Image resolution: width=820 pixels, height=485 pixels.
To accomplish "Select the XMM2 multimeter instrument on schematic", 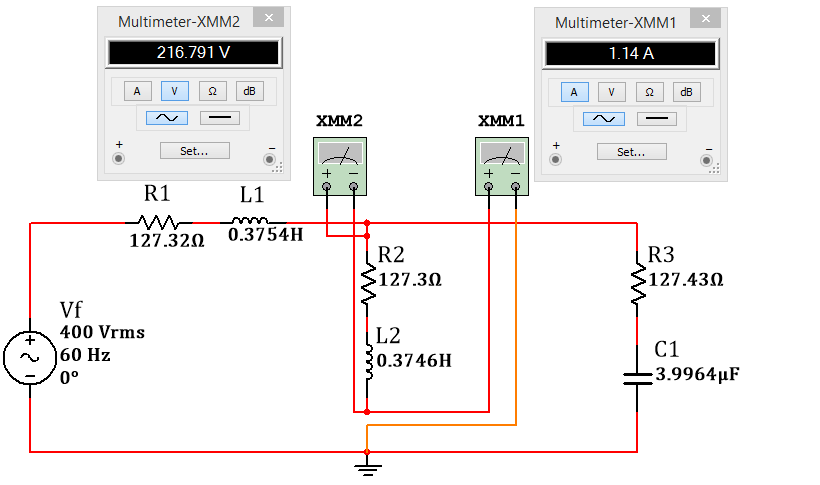I will coord(340,166).
